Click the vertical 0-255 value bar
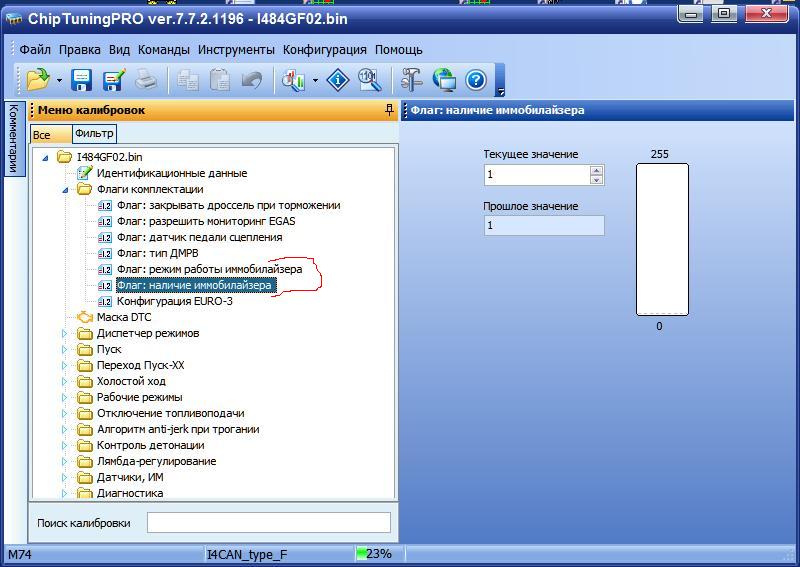This screenshot has height=567, width=800. click(662, 239)
